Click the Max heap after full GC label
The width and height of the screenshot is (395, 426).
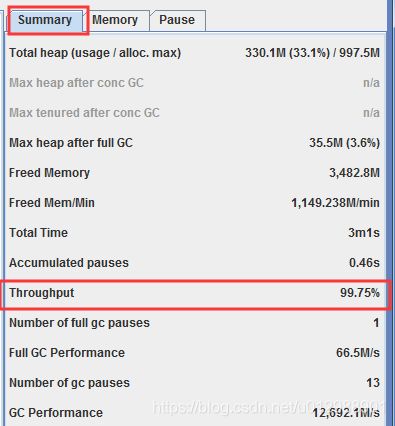71,143
